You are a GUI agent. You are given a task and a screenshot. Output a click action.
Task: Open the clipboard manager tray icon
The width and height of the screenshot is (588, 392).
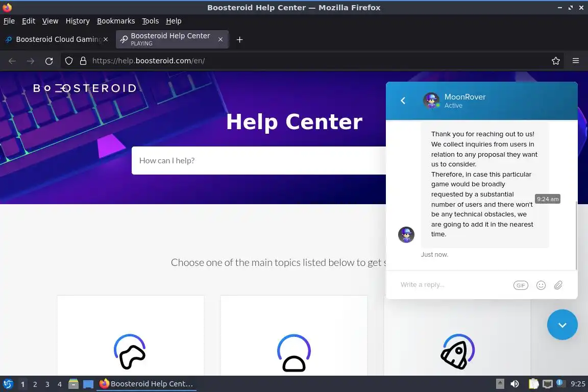tap(533, 384)
